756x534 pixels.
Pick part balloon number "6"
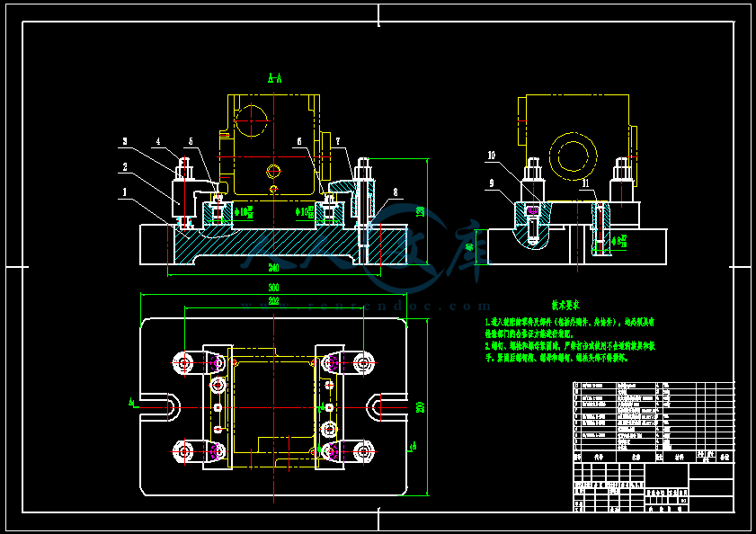point(299,141)
